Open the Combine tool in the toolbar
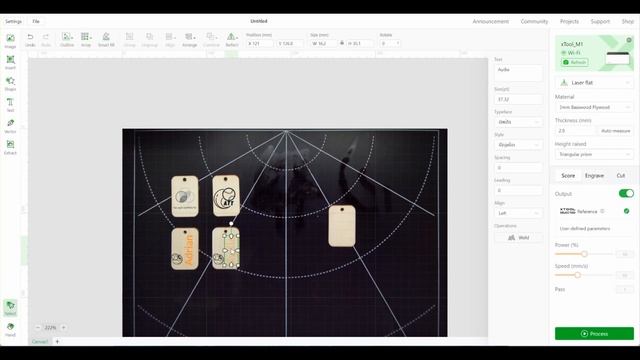Viewport: 640px width, 360px height. click(x=211, y=40)
